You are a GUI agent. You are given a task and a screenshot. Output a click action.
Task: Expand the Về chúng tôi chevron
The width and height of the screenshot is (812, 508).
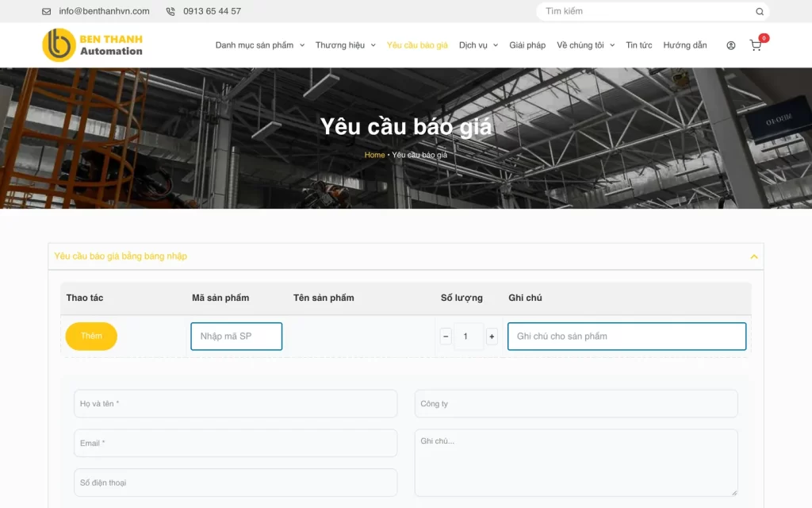point(612,45)
